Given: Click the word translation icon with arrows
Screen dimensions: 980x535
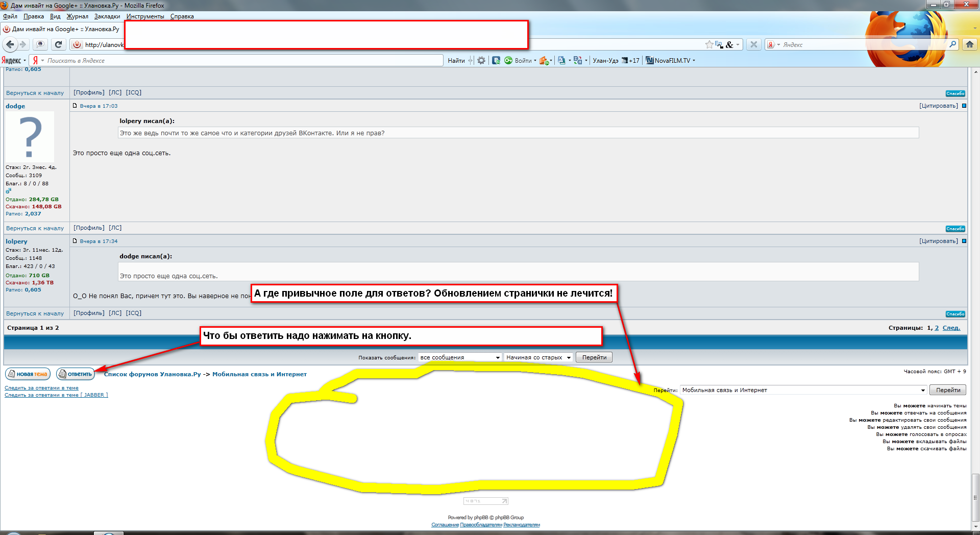Looking at the screenshot, I should pos(578,60).
